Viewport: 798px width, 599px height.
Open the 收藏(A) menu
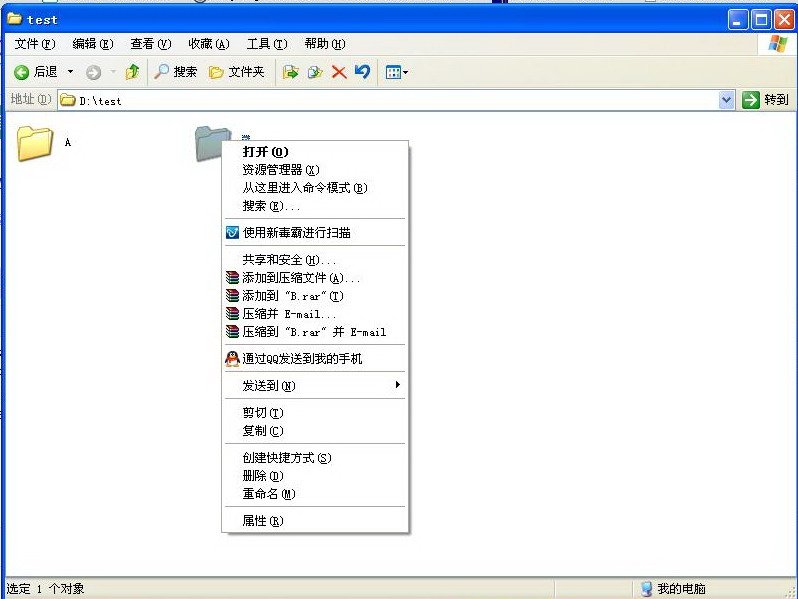pos(209,44)
